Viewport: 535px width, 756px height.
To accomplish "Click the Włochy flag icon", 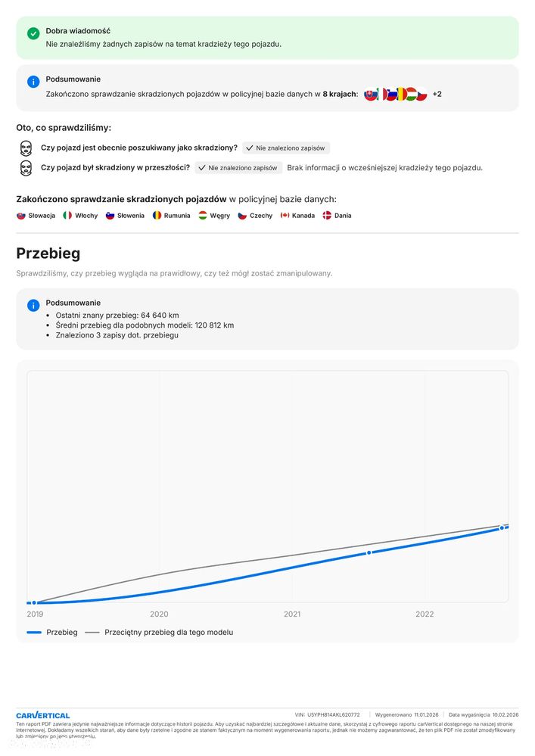I will pyautogui.click(x=67, y=216).
